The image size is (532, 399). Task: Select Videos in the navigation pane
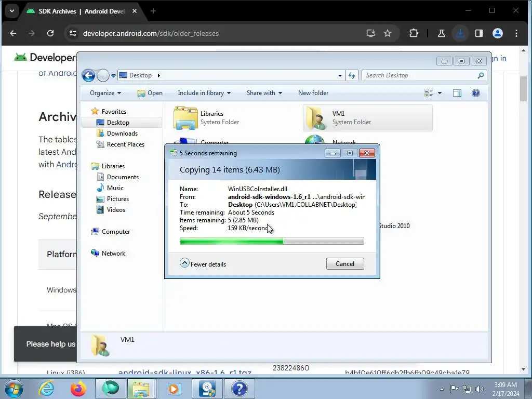pyautogui.click(x=116, y=210)
